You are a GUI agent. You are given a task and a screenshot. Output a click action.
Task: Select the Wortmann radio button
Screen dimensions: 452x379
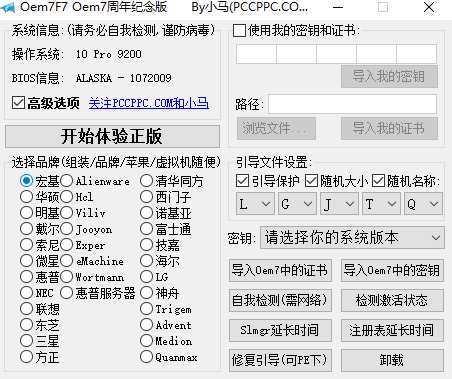point(66,277)
